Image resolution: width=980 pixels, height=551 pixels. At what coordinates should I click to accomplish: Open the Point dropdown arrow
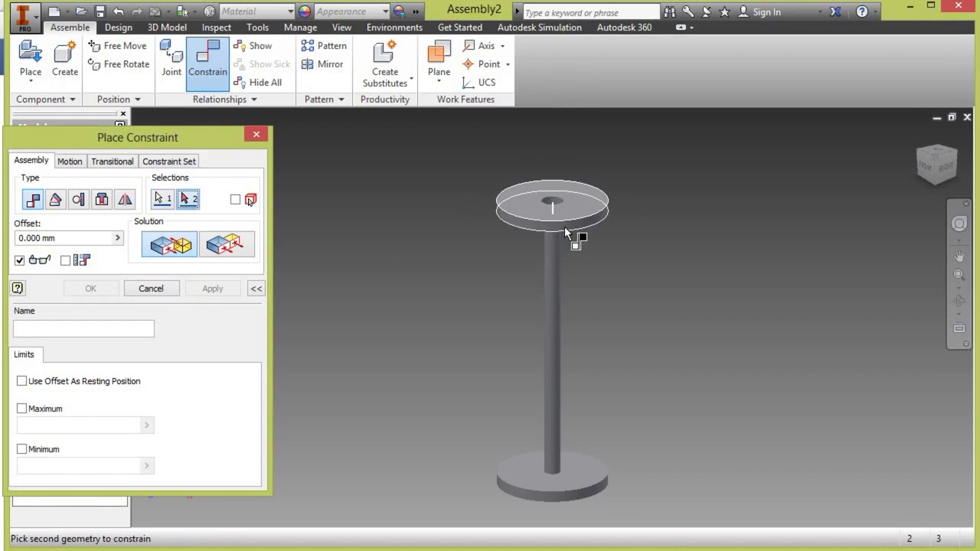coord(508,64)
